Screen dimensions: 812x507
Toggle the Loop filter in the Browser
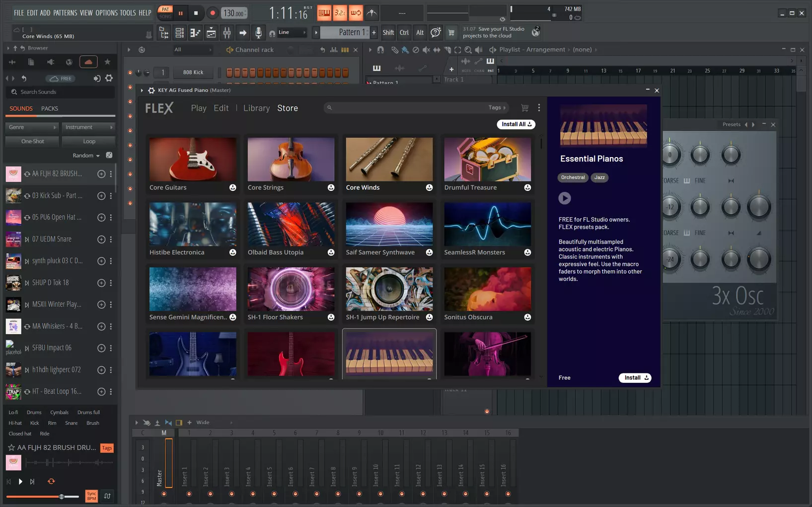(x=89, y=141)
